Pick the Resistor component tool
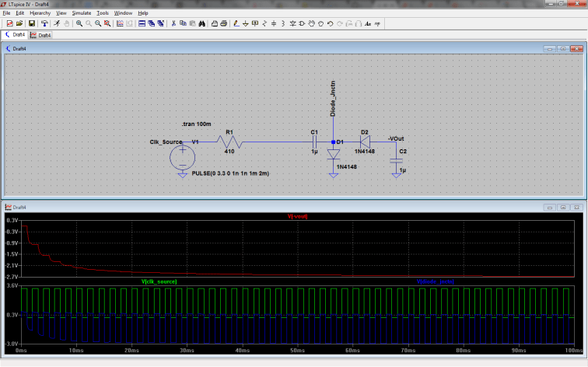588x367 pixels. pos(265,24)
